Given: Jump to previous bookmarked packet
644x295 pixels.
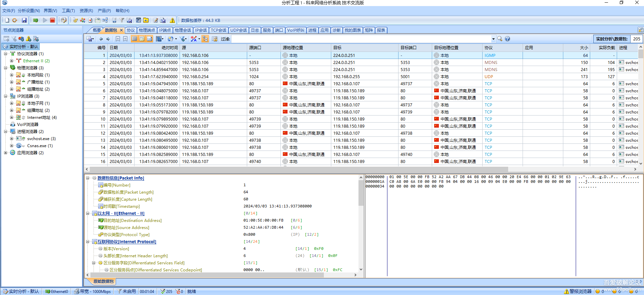Looking at the screenshot, I should pos(118,39).
